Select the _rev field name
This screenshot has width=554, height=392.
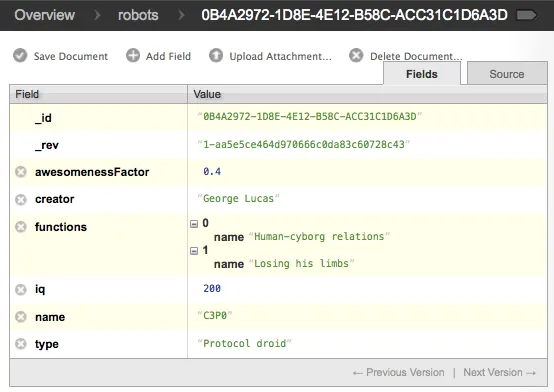(x=47, y=145)
